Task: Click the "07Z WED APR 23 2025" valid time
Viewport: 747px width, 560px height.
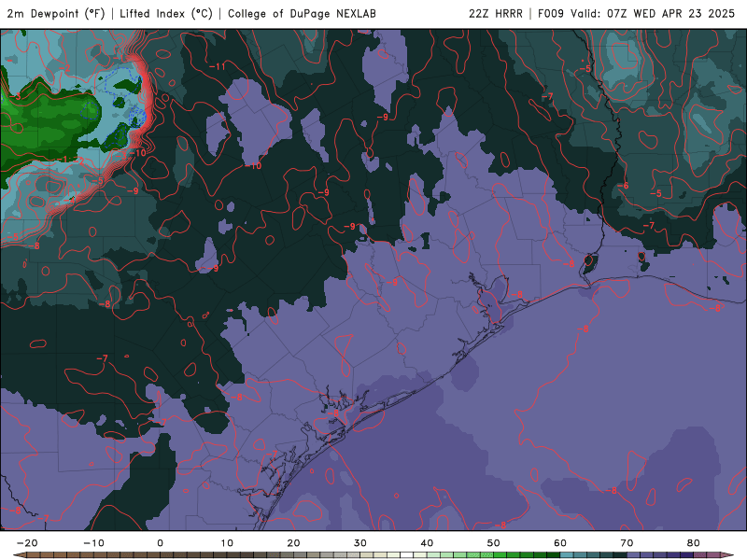Action: pos(670,14)
